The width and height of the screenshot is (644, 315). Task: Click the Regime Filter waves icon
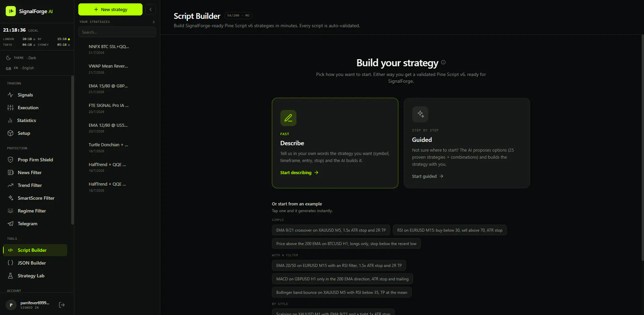pos(10,211)
